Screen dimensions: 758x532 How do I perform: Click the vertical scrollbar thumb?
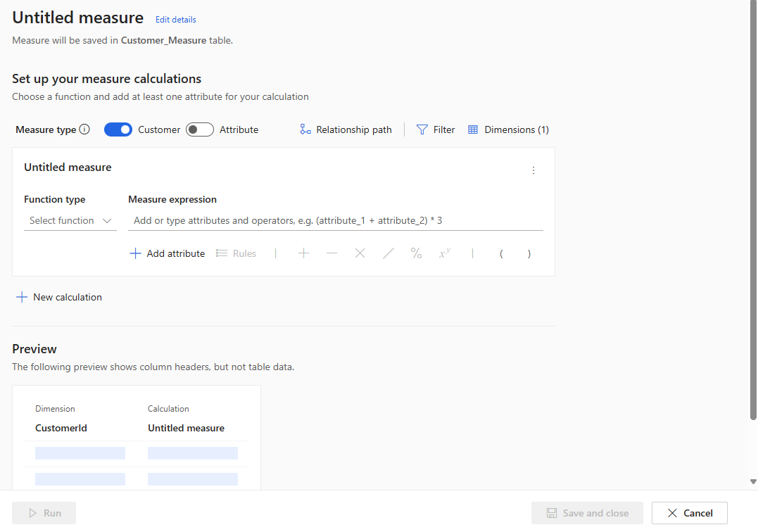tap(753, 210)
